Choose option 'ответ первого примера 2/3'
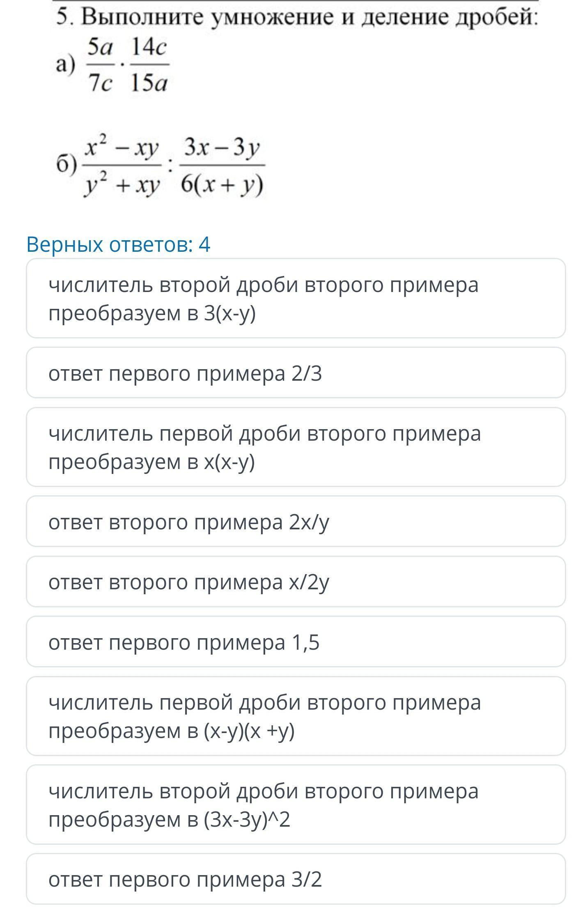The width and height of the screenshot is (585, 924). pyautogui.click(x=296, y=373)
